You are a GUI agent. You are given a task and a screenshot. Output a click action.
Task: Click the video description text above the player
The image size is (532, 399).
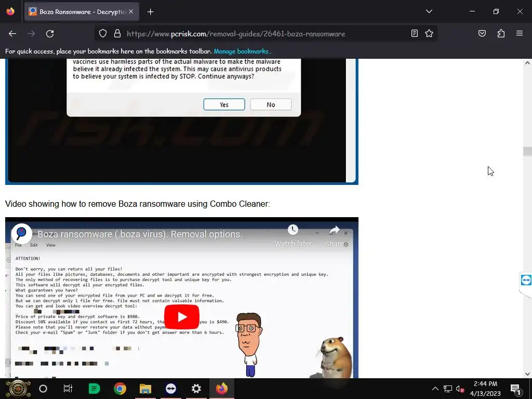(137, 204)
